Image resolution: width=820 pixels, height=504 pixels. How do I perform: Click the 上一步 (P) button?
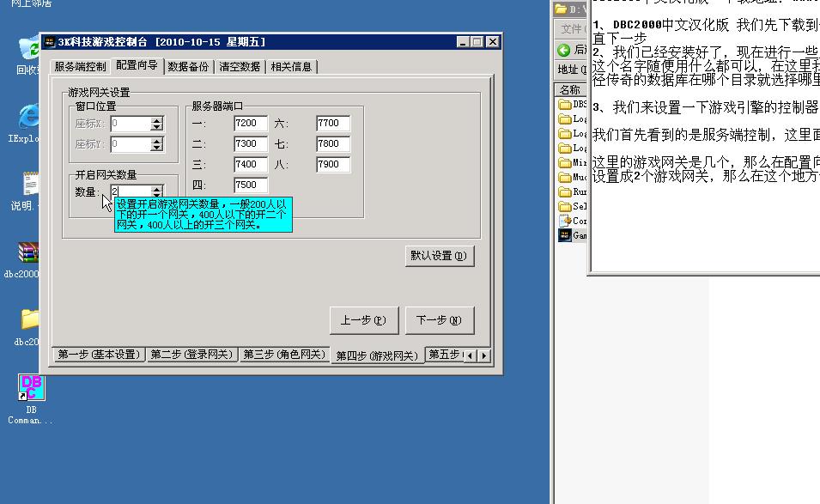tap(364, 320)
